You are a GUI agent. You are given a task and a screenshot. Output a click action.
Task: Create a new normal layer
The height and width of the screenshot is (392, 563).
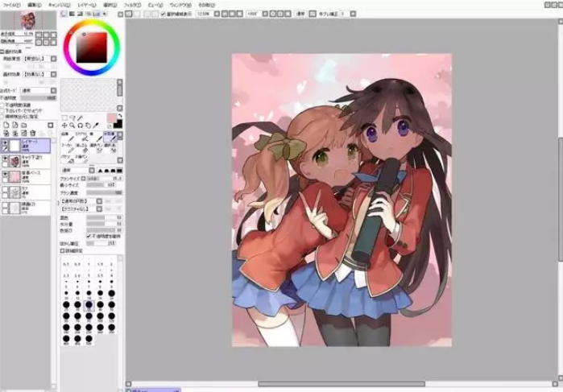tap(6, 125)
